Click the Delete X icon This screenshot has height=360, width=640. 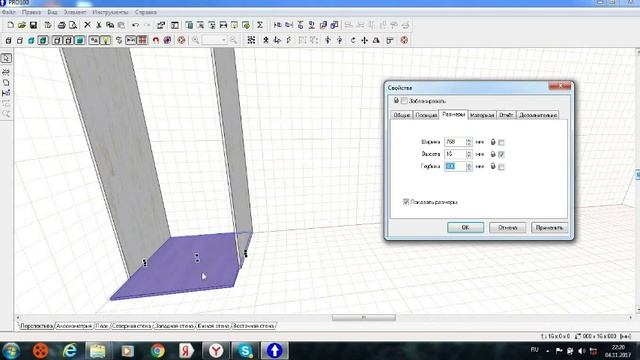point(87,25)
